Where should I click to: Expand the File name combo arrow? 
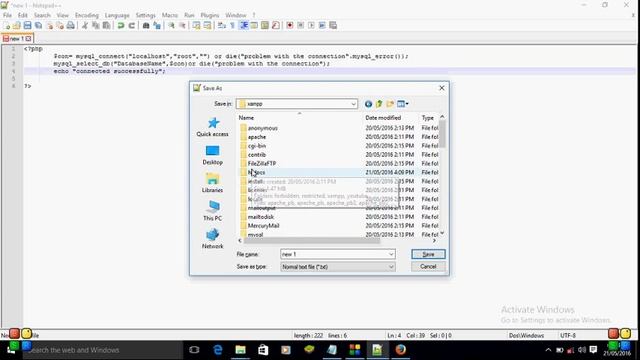391,254
